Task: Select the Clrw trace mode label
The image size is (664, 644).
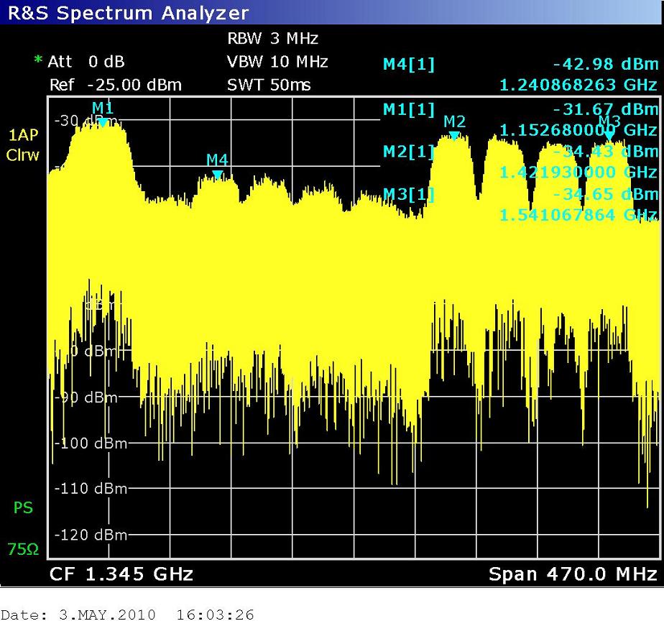Action: (23, 155)
